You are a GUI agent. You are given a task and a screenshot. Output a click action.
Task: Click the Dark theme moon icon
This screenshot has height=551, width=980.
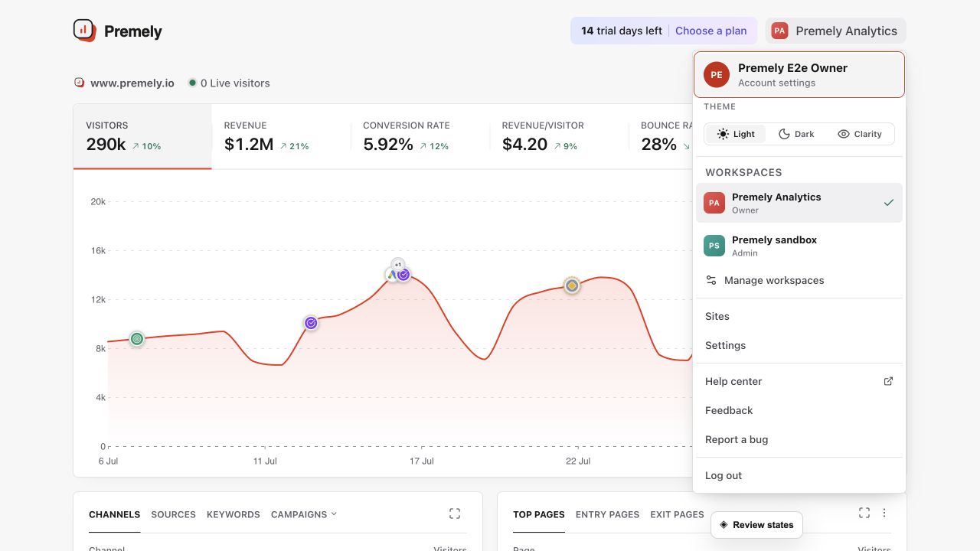click(784, 134)
